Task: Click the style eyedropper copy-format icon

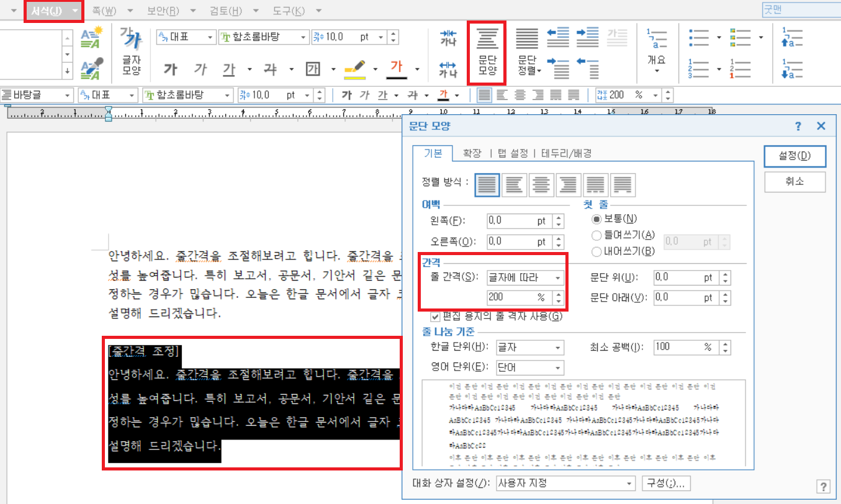Action: coord(92,68)
